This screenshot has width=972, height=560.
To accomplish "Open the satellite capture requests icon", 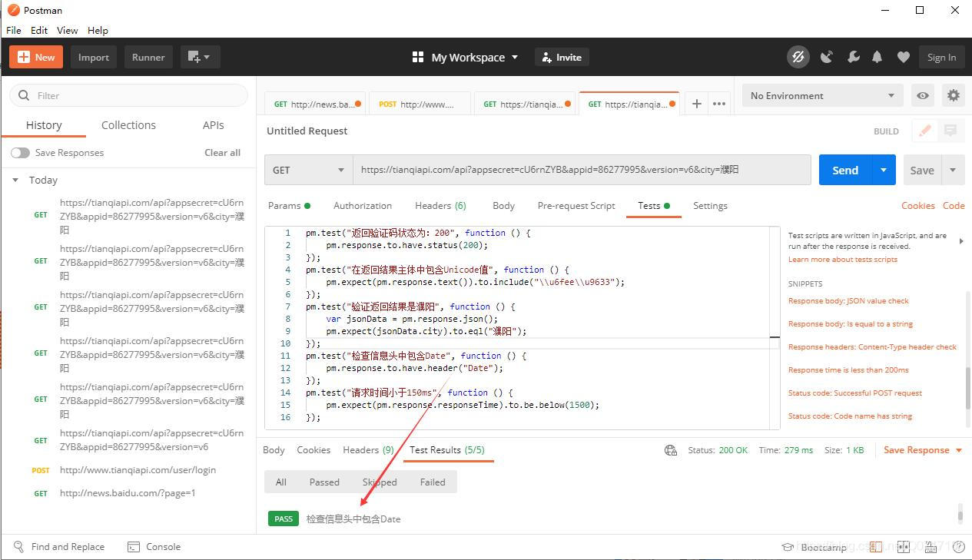I will 827,57.
